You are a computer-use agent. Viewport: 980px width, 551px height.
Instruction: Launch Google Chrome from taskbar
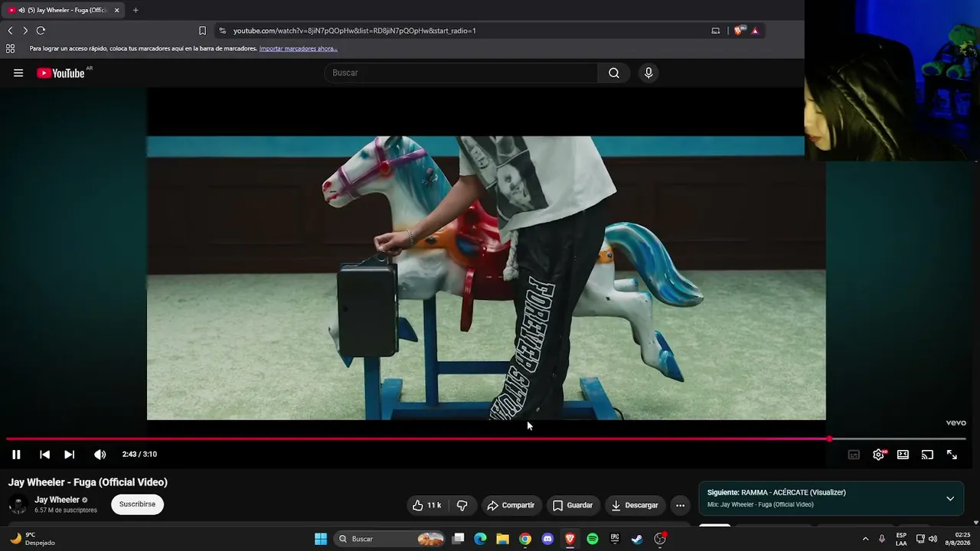tap(525, 539)
